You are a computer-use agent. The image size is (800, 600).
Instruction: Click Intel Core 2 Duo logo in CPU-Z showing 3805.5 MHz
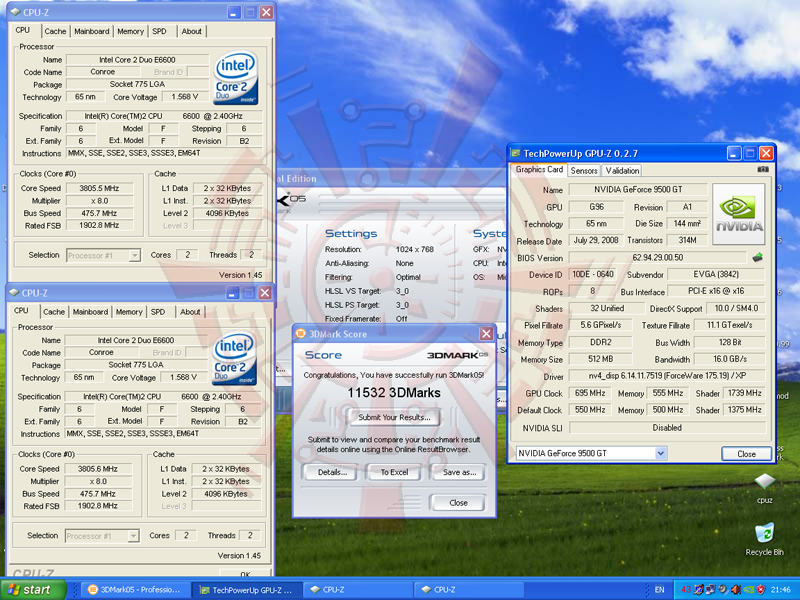235,78
